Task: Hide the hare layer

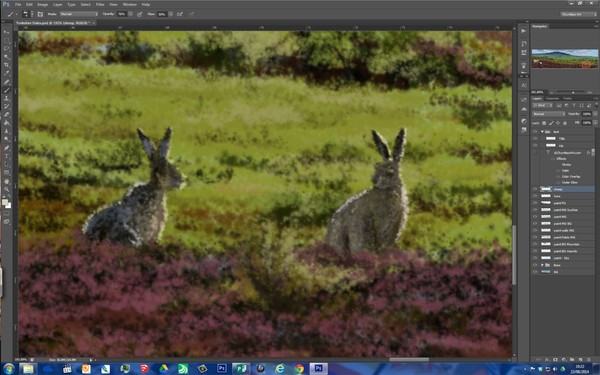Action: 535,196
